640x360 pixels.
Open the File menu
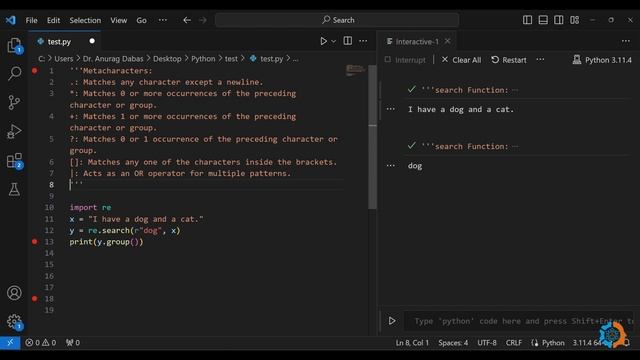(31, 20)
